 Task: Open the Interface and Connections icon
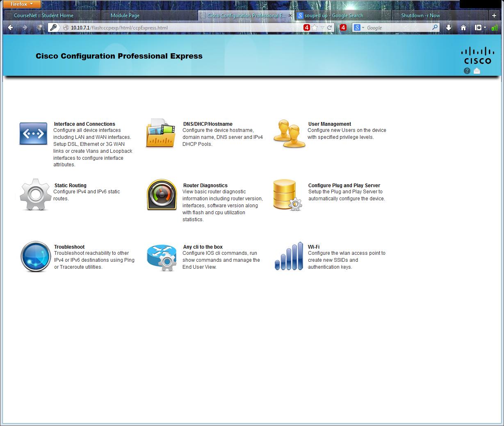tap(33, 134)
